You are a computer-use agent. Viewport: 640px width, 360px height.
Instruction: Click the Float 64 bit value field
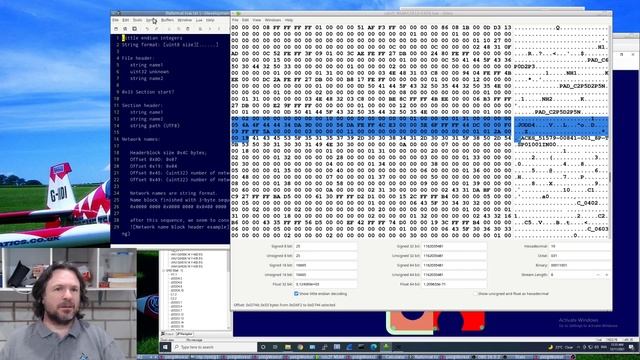coord(454,284)
